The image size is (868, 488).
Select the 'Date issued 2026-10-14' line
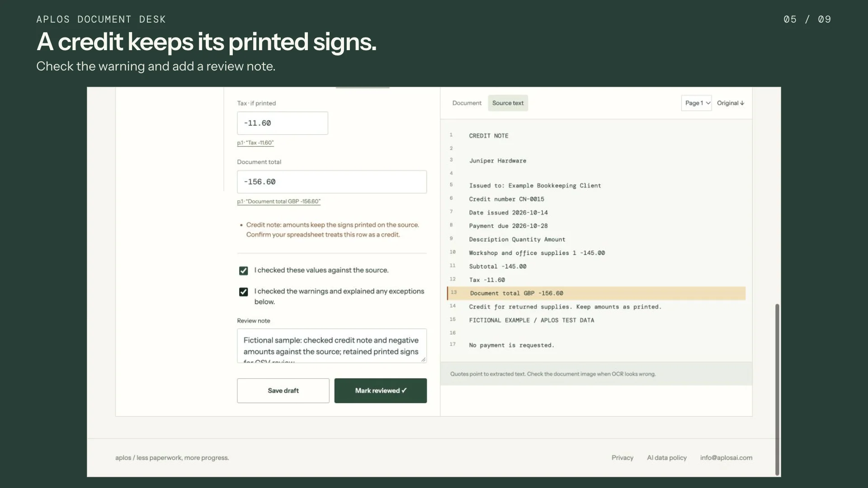pyautogui.click(x=508, y=212)
